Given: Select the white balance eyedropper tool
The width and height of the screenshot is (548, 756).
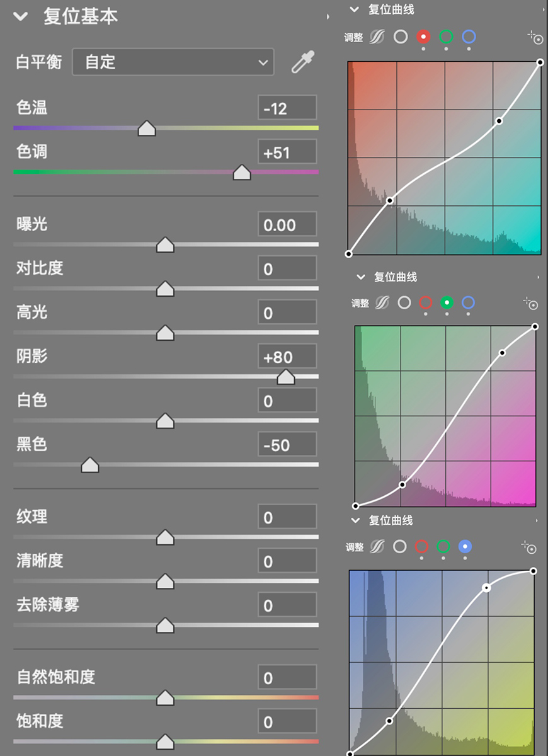Looking at the screenshot, I should (x=302, y=62).
